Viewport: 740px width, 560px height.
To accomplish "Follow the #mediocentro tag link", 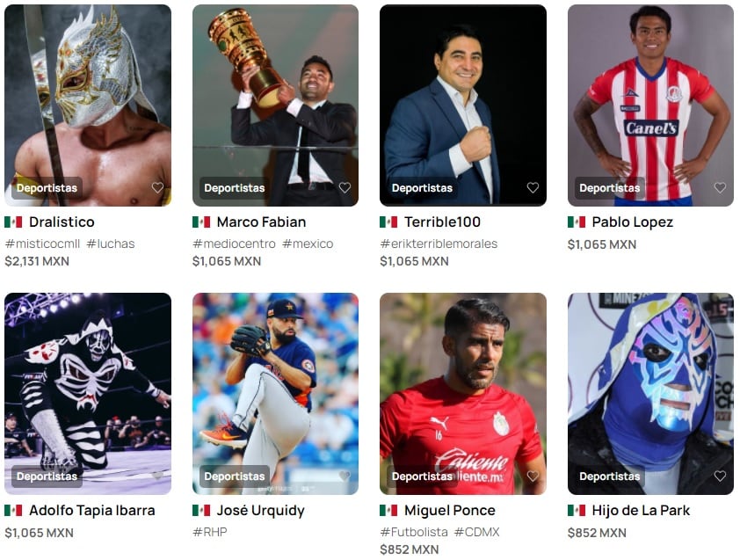I will coord(234,244).
